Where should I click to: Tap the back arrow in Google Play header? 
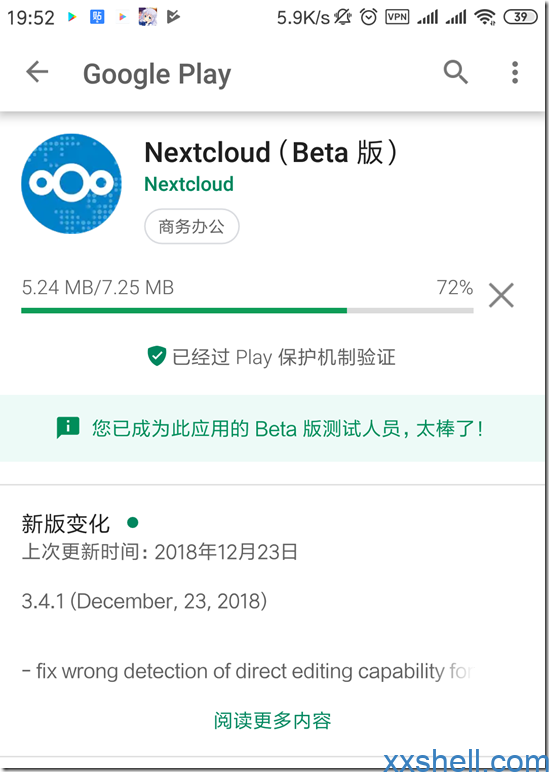(x=37, y=72)
